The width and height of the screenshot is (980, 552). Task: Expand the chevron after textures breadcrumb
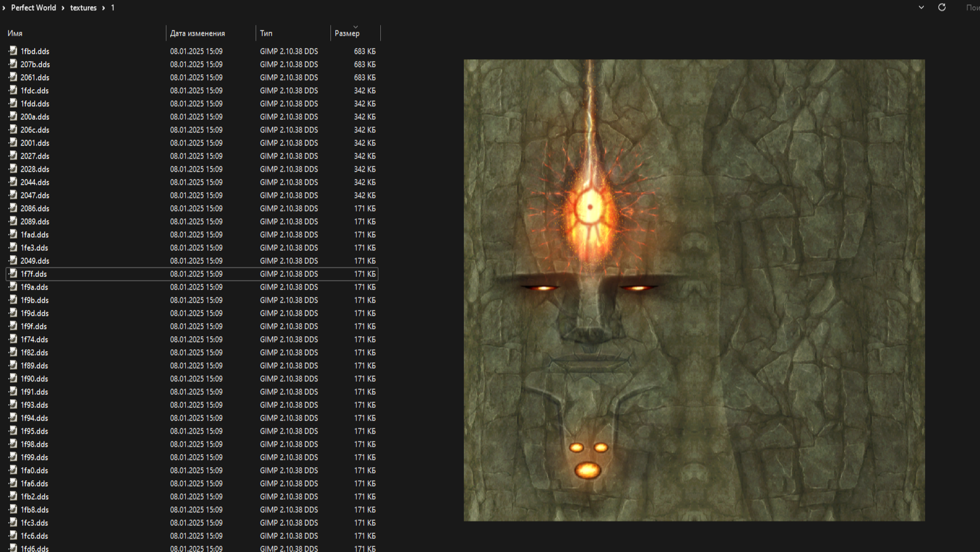click(x=103, y=8)
